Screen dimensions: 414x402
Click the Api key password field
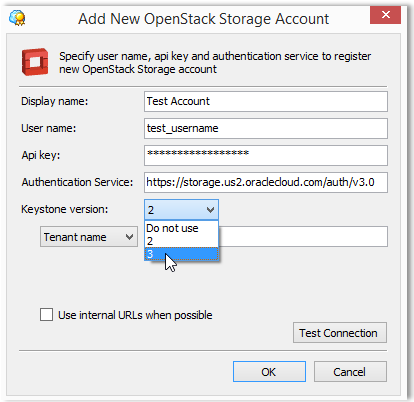pos(266,155)
